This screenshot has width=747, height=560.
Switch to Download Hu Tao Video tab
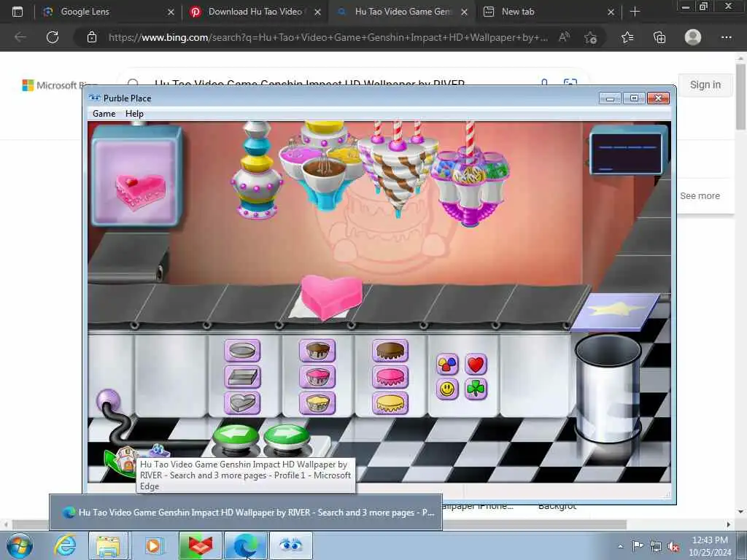tap(255, 12)
